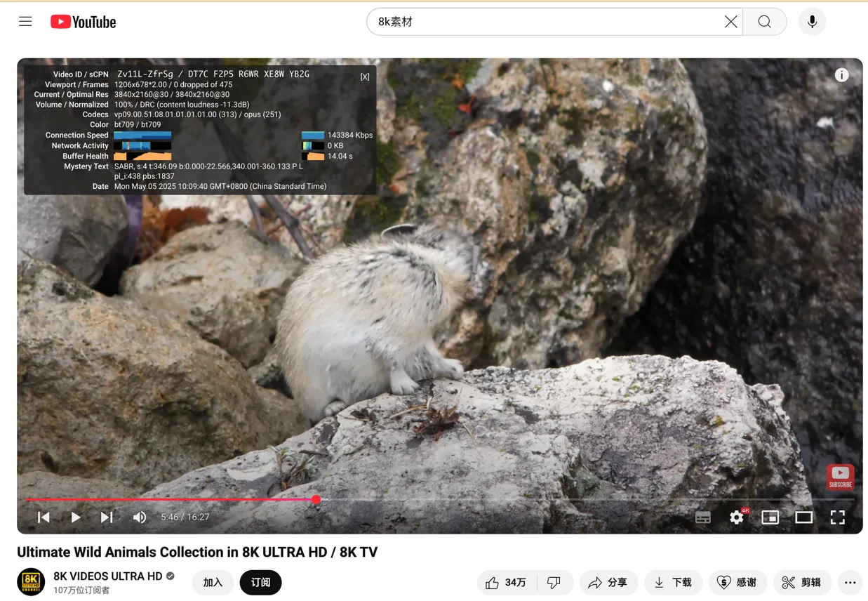Image resolution: width=868 pixels, height=601 pixels.
Task: Click the 订阅 subscribe button
Action: pos(260,583)
